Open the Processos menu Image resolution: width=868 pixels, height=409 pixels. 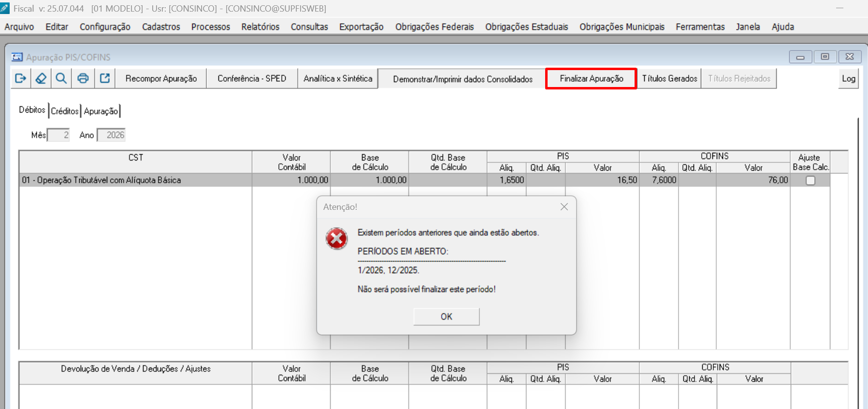pyautogui.click(x=211, y=27)
